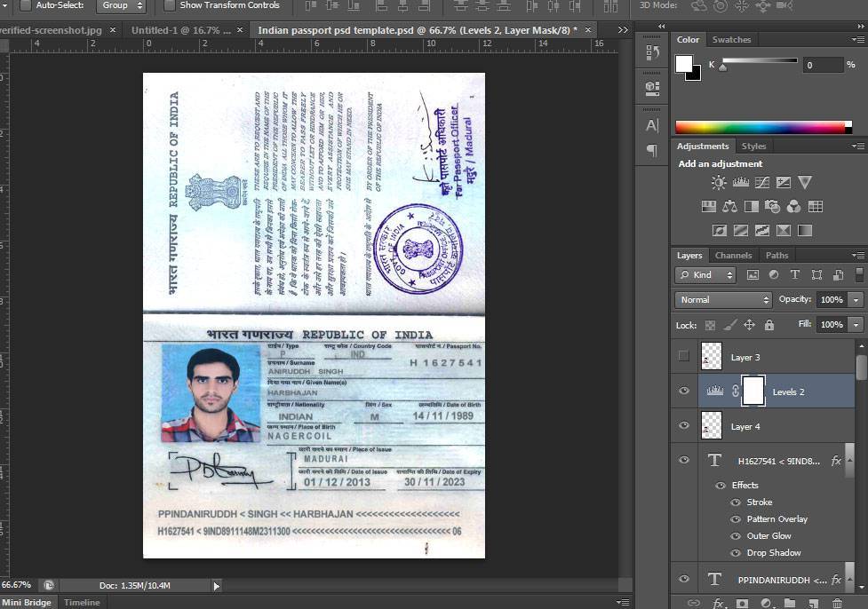Open the Properties panel icon
The height and width of the screenshot is (609, 868).
[x=652, y=88]
